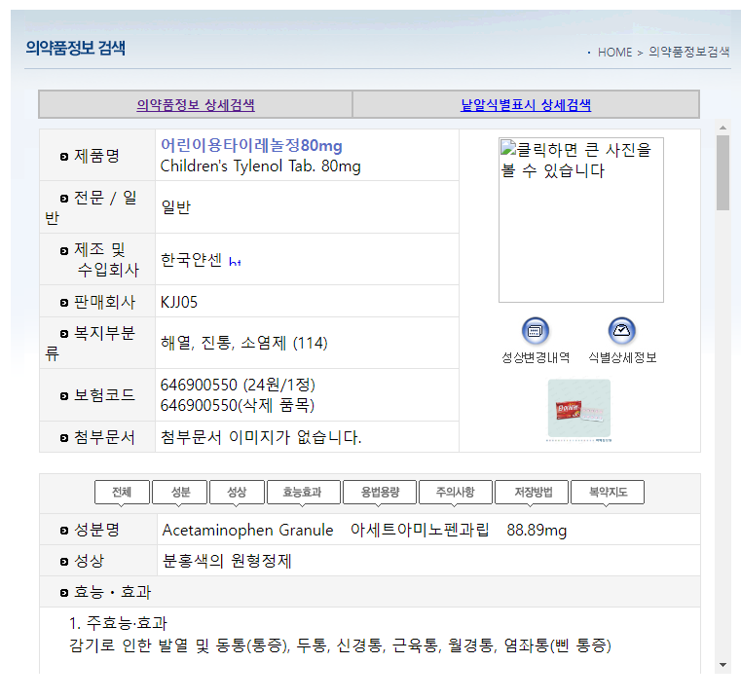
Task: Click the large product photo placeholder
Action: 580,220
